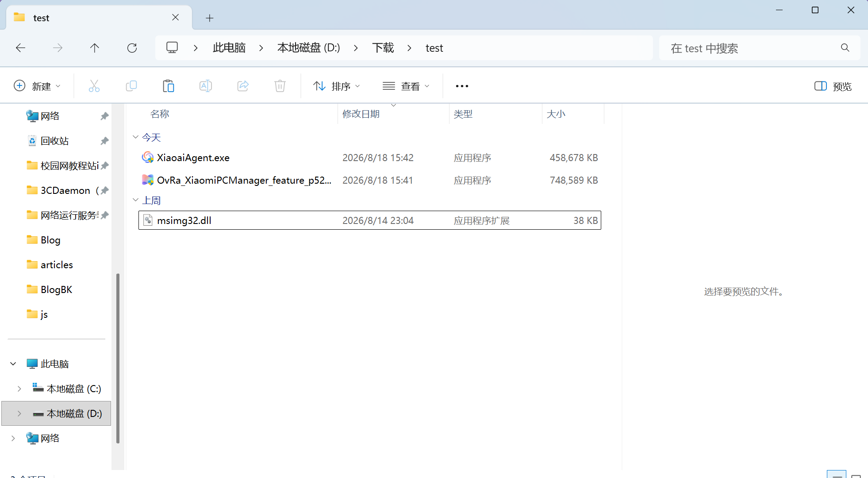Screen dimensions: 868x478
Task: Open the 查看 view dropdown
Action: point(406,86)
